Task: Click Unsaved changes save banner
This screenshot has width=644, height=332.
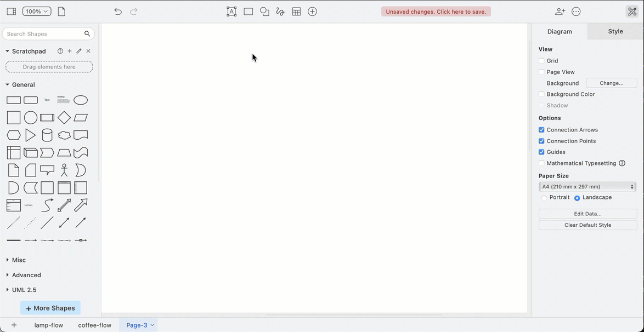Action: pos(436,11)
